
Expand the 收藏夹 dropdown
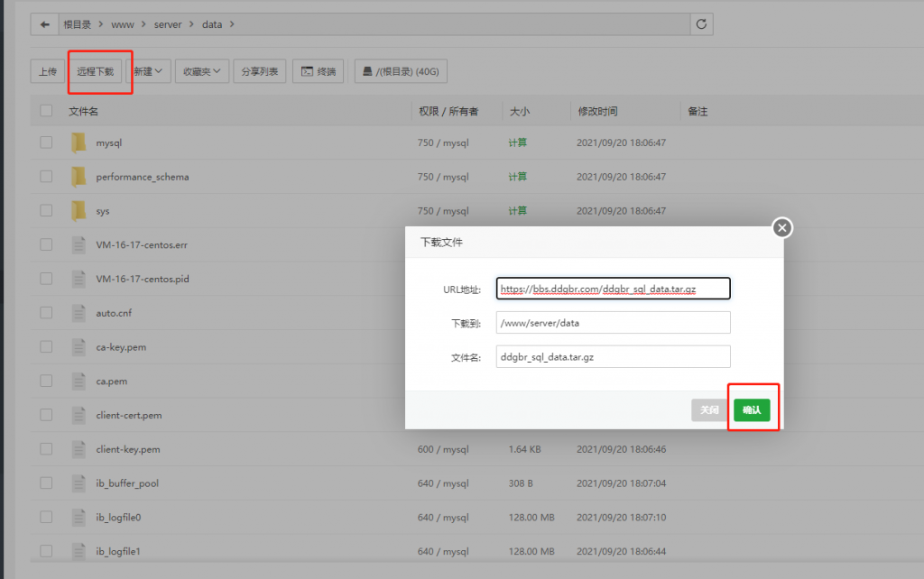pyautogui.click(x=201, y=71)
